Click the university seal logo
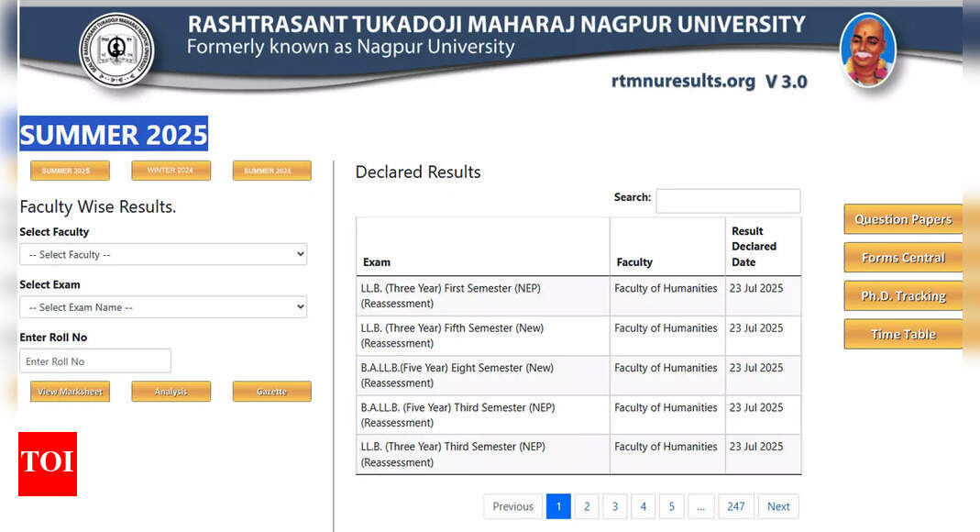The image size is (980, 532). coord(116,50)
